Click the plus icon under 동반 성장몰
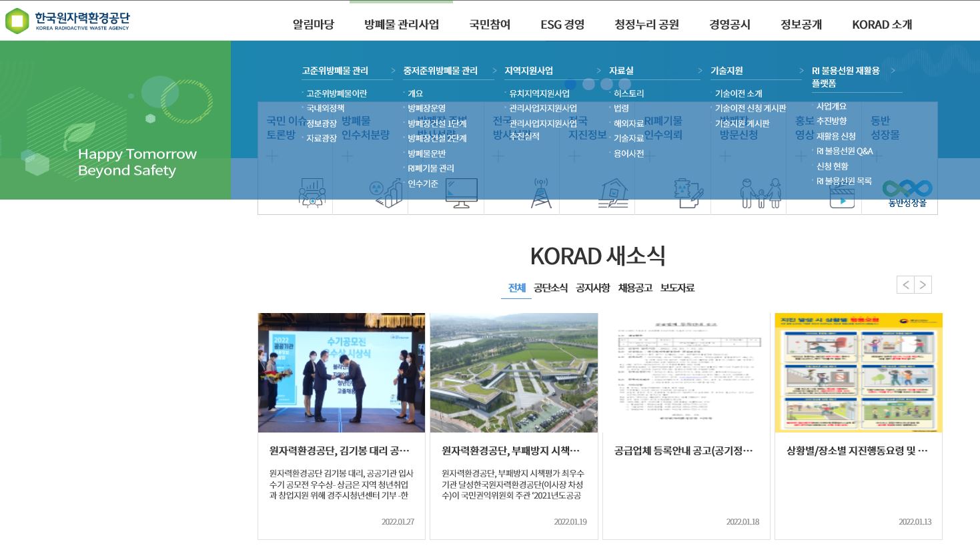 (x=877, y=157)
